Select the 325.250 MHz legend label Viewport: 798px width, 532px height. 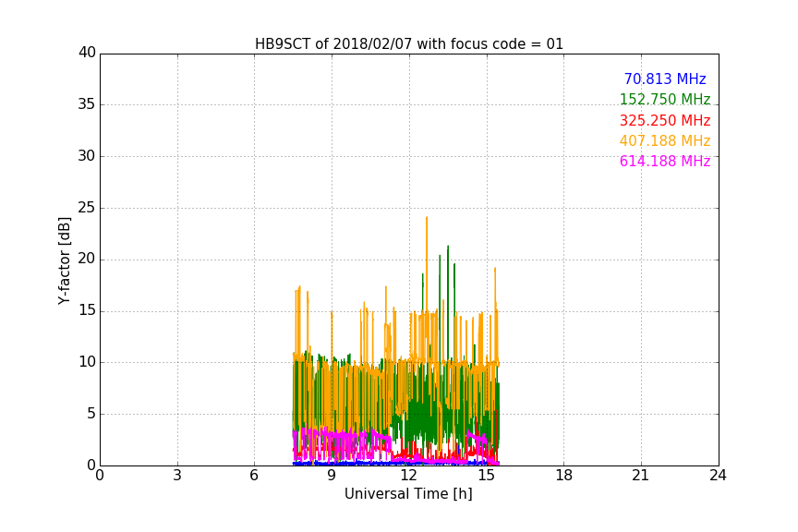coord(665,120)
